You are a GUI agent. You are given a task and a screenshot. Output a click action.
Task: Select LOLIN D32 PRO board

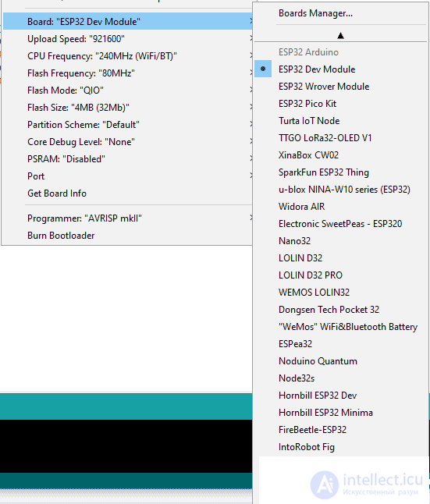coord(341,275)
